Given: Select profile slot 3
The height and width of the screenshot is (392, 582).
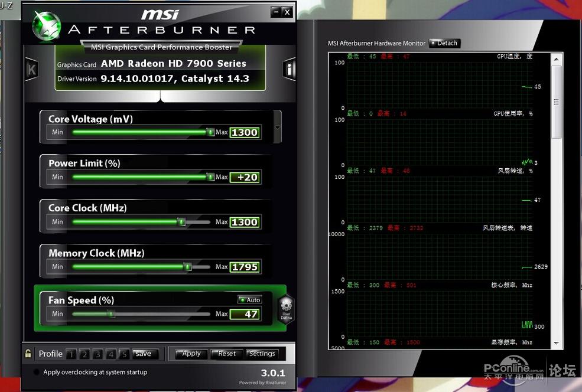Looking at the screenshot, I should pos(98,355).
